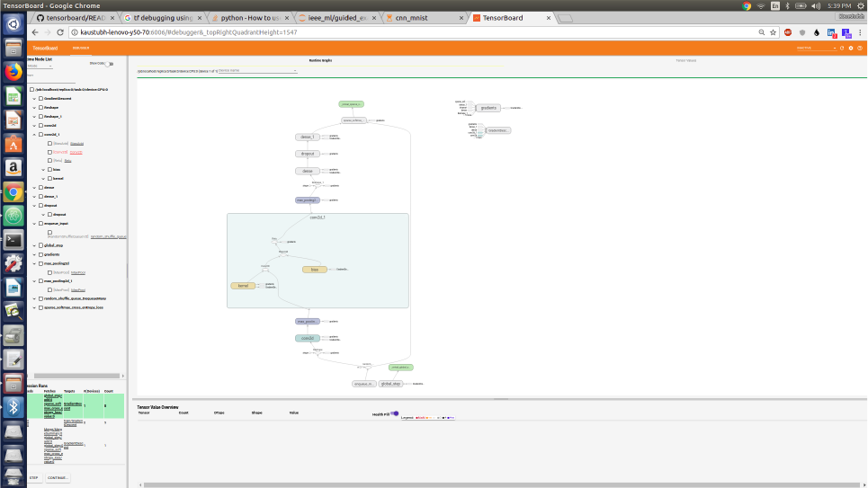The image size is (868, 488).
Task: Expand the dense_1 tree node
Action: 34,197
